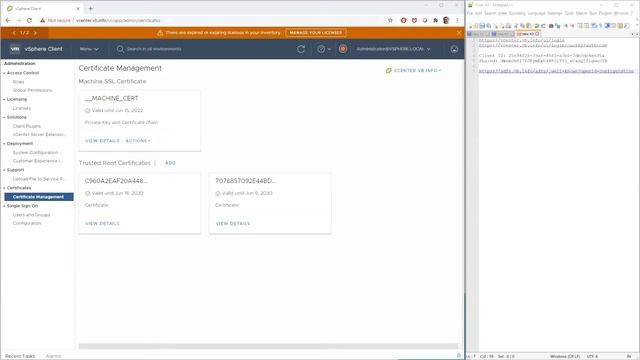Image resolution: width=640 pixels, height=360 pixels.
Task: Click Print icon in Notepad++ toolbar
Action: click(x=508, y=26)
